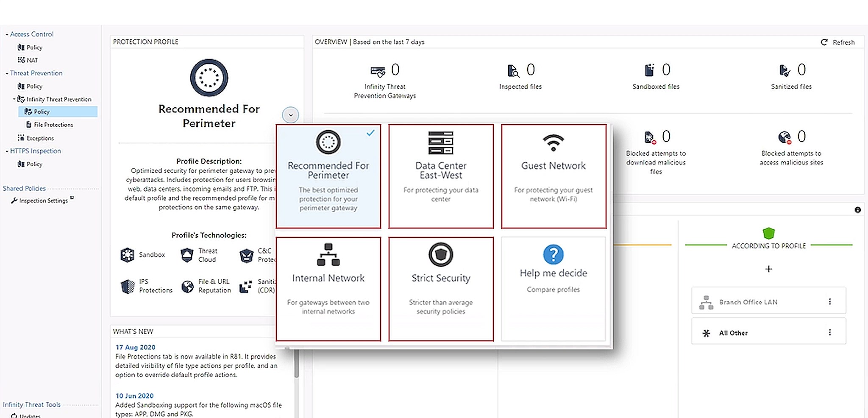
Task: Select the Data Center East-West profile card
Action: [x=441, y=176]
